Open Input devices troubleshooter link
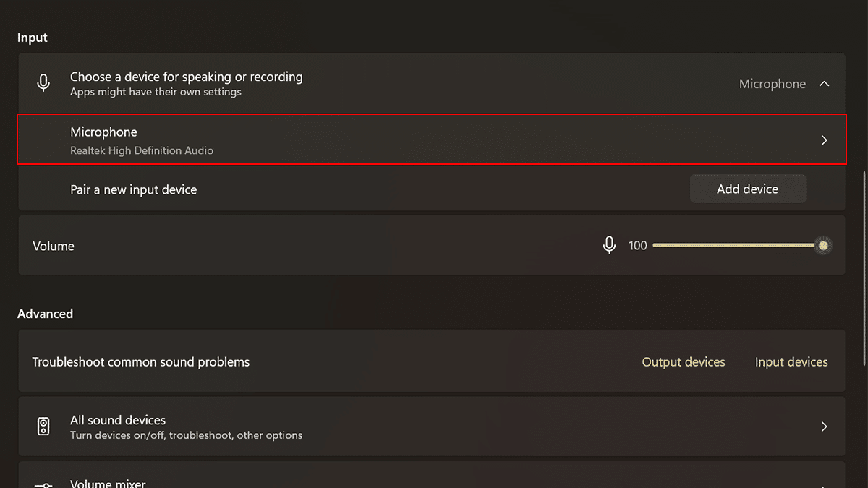The height and width of the screenshot is (488, 868). [791, 361]
